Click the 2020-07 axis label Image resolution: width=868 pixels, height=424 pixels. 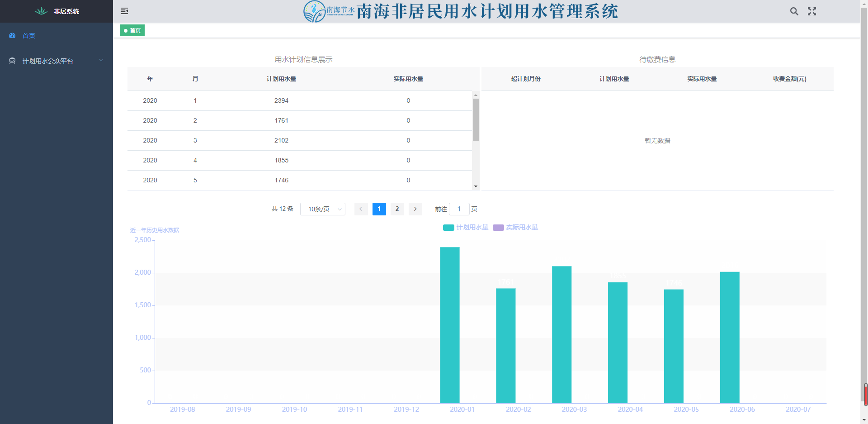(x=798, y=409)
